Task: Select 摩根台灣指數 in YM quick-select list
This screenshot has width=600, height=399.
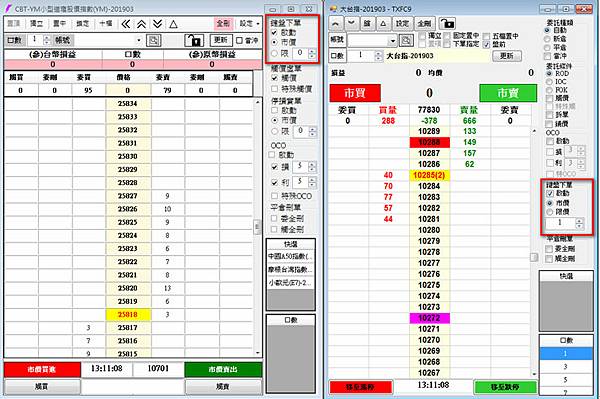Action: click(290, 270)
